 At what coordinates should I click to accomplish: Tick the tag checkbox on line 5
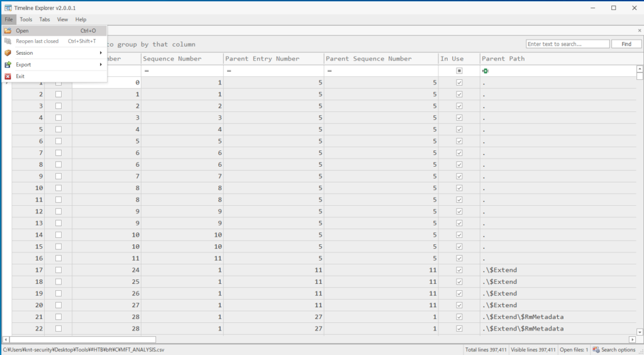[x=58, y=129]
